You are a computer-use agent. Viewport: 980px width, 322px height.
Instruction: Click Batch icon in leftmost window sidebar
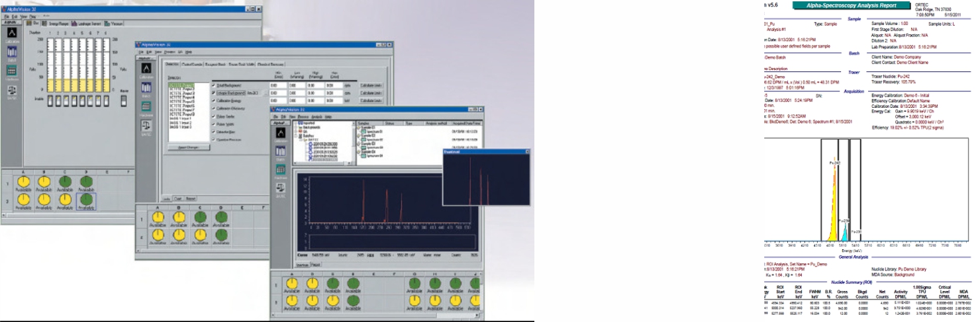(x=11, y=50)
